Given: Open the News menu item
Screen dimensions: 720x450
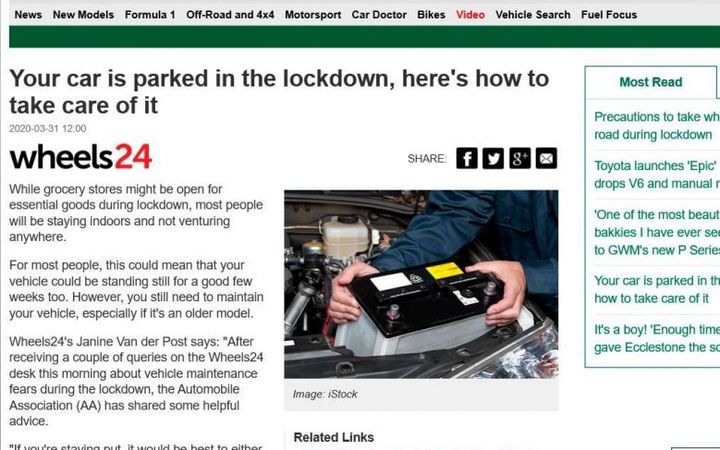Looking at the screenshot, I should pos(28,15).
